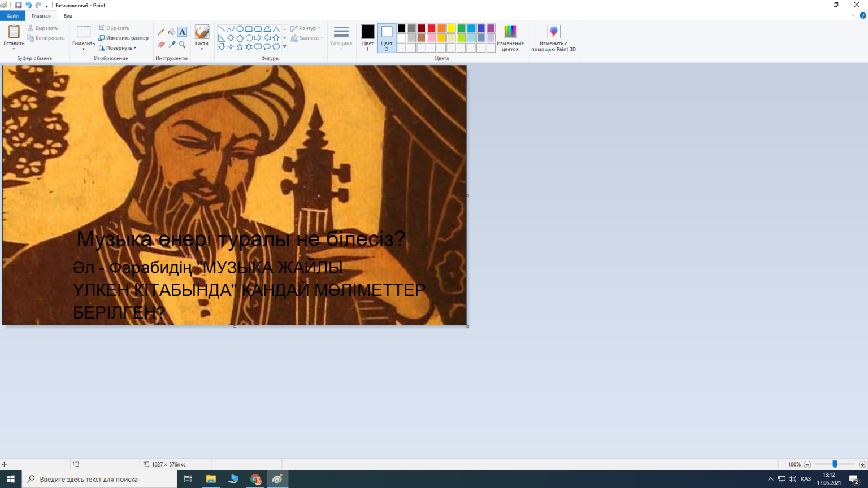The image size is (868, 488).
Task: Select the Fill with color bucket tool
Action: [172, 32]
